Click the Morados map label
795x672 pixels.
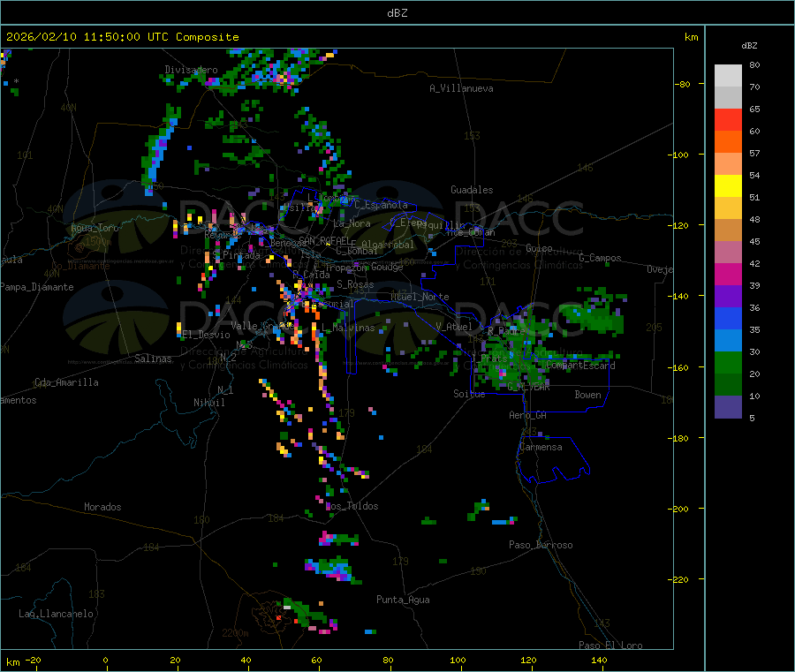[102, 507]
